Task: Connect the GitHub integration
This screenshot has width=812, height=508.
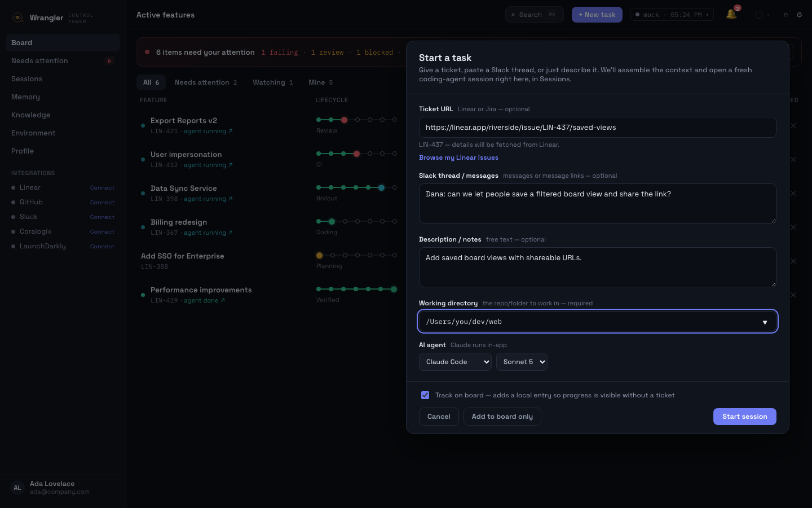Action: [102, 202]
